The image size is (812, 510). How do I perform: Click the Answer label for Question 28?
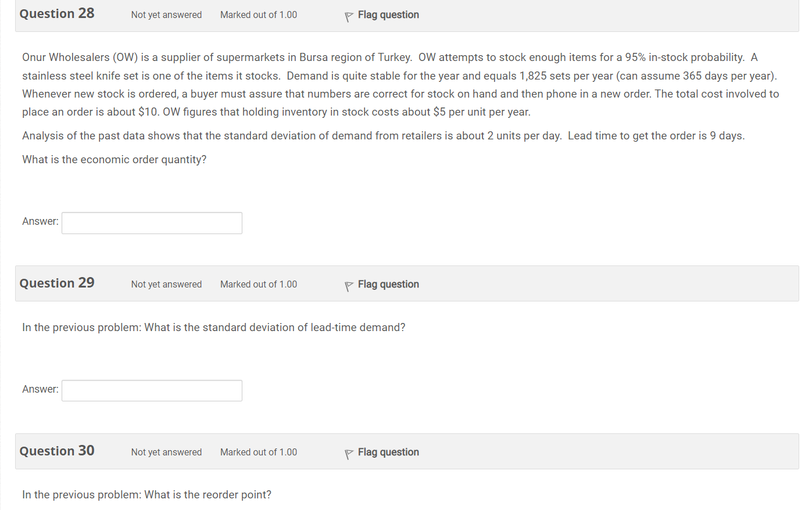pyautogui.click(x=40, y=221)
